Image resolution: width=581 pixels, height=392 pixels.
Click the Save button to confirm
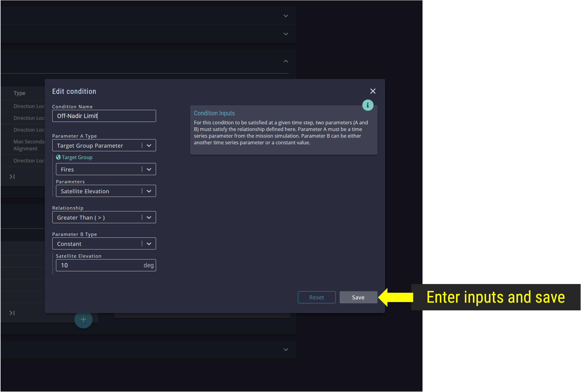(x=358, y=297)
